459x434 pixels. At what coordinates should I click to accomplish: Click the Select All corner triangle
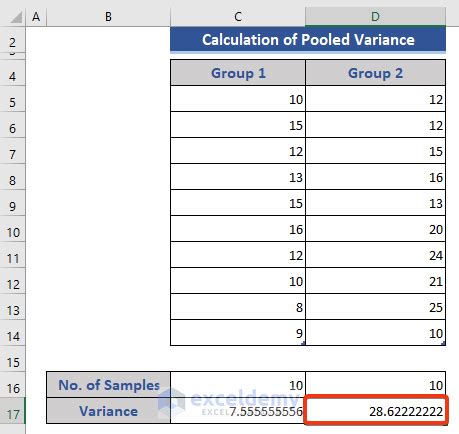pyautogui.click(x=16, y=17)
